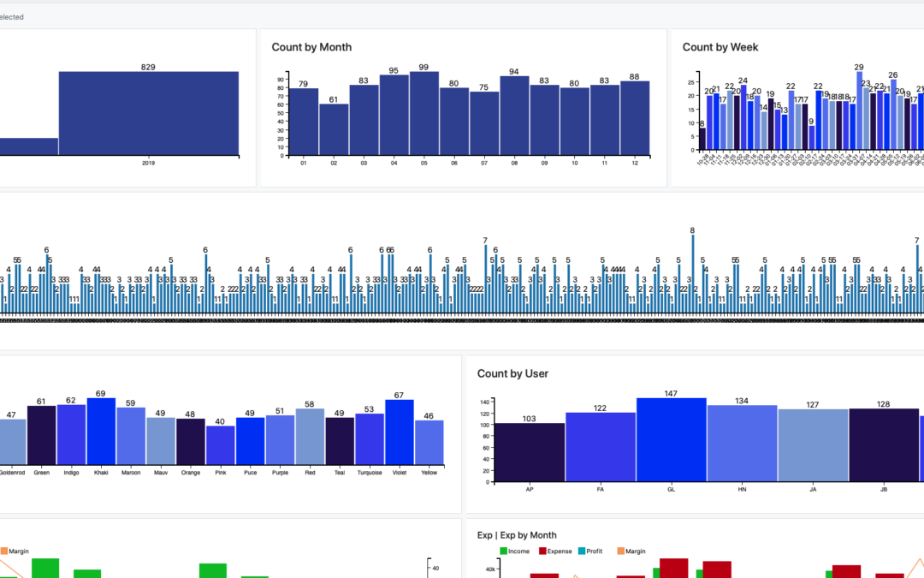
Task: Choose the month 05 bar with 99
Action: (423, 114)
